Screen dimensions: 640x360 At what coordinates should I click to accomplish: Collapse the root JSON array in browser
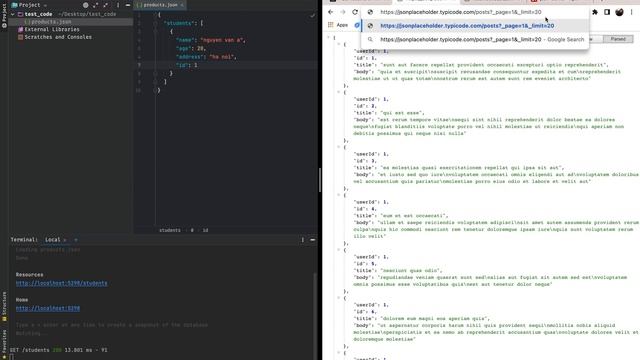click(329, 37)
